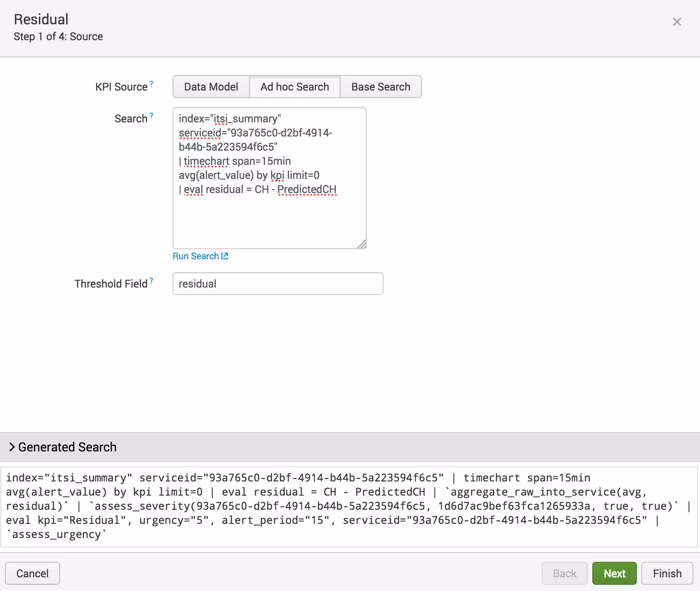
Task: Click the external-link icon after Run Search
Action: click(225, 256)
